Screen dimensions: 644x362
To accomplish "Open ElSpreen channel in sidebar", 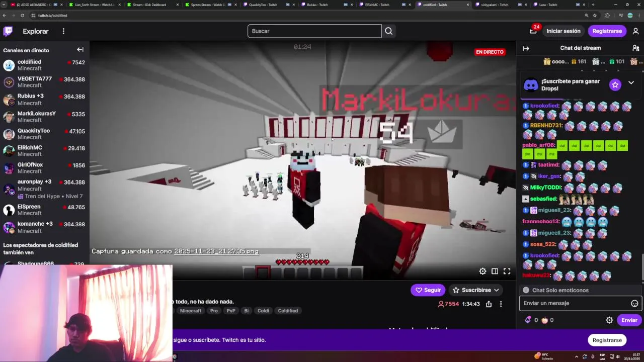I will [x=45, y=210].
